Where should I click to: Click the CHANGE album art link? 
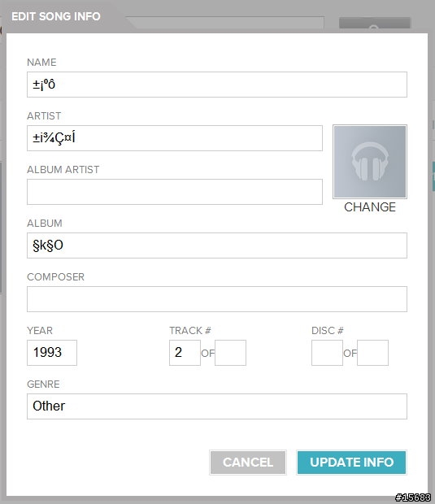click(x=370, y=207)
